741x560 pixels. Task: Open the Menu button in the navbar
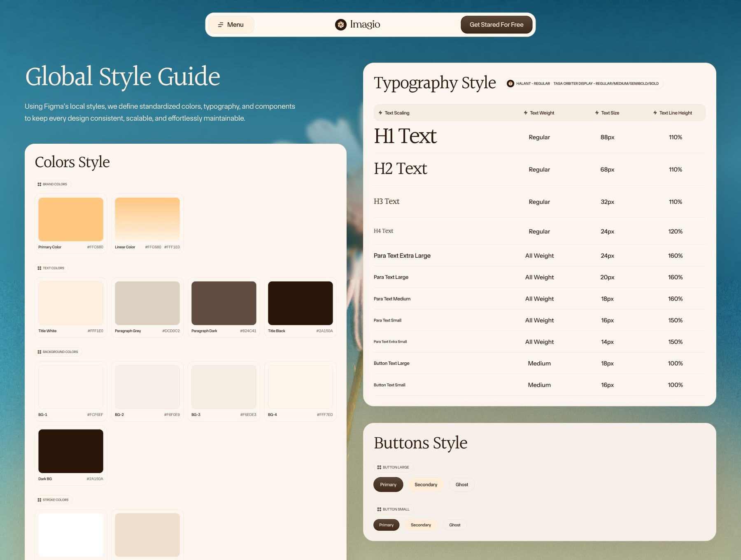[x=231, y=25]
